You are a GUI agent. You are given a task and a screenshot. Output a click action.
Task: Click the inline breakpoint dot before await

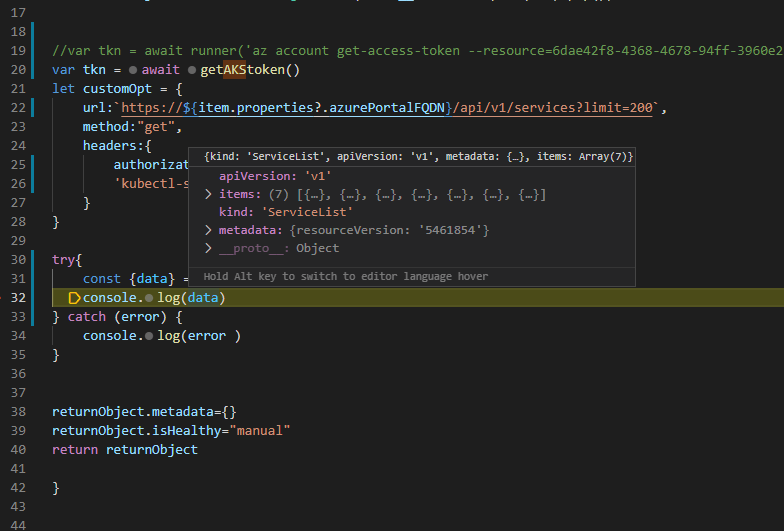point(133,70)
